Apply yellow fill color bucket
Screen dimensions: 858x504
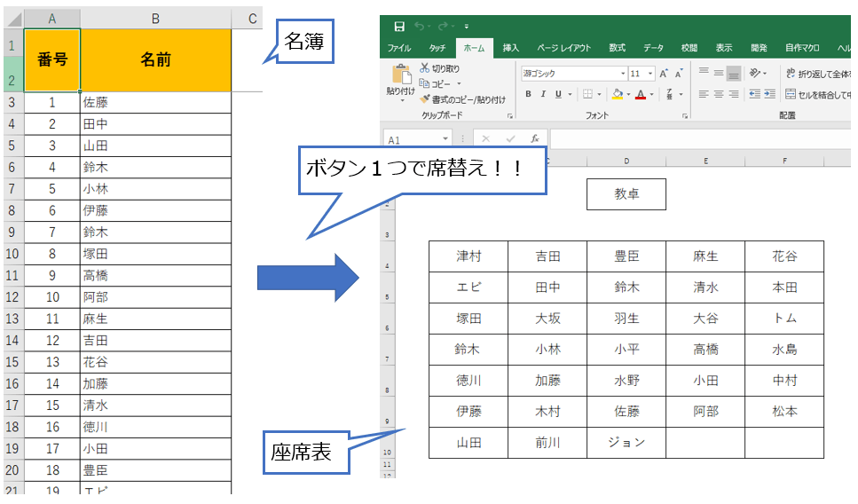pyautogui.click(x=618, y=94)
